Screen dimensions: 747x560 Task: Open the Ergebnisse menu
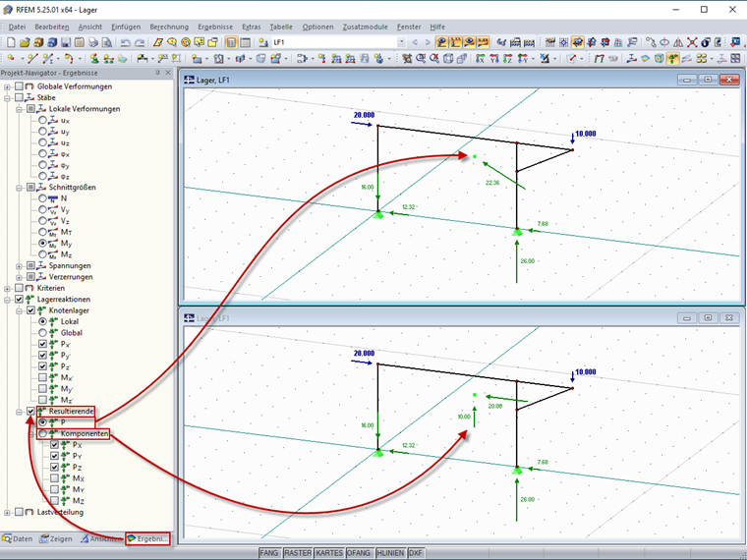[x=215, y=27]
